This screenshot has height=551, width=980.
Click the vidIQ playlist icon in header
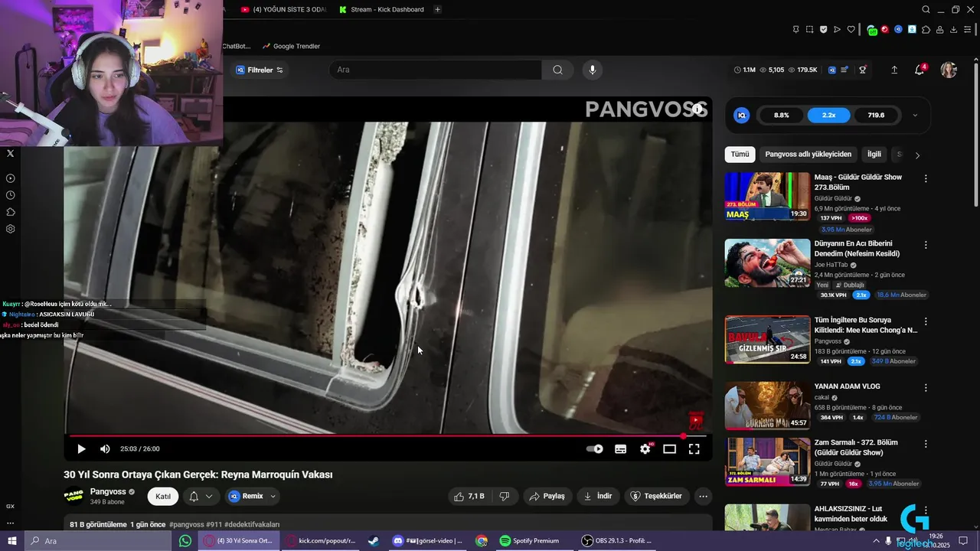(844, 70)
